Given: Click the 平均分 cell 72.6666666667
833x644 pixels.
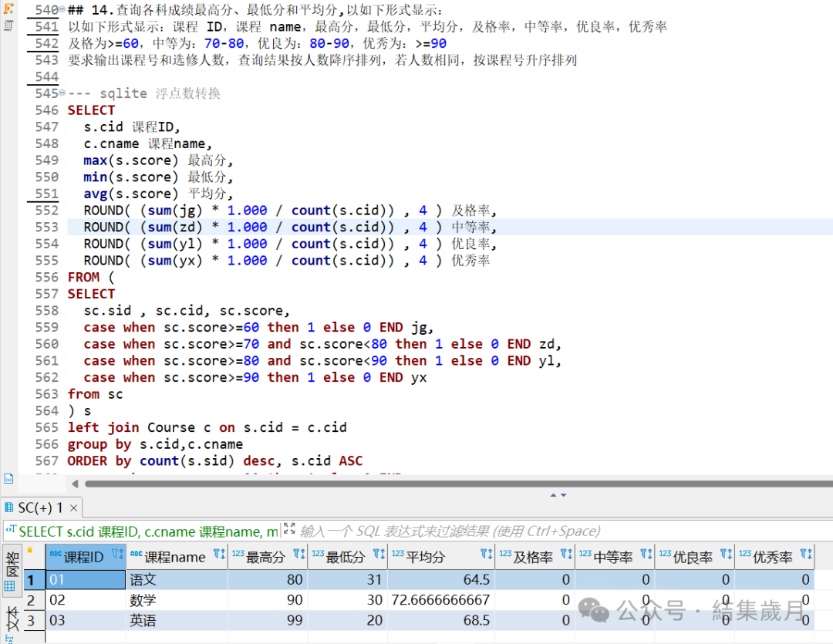Looking at the screenshot, I should pyautogui.click(x=441, y=601).
